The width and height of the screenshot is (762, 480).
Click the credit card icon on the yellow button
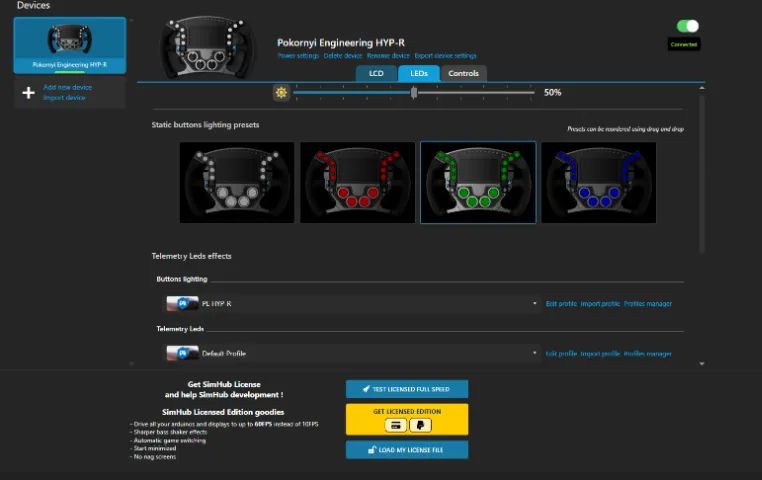(x=396, y=425)
